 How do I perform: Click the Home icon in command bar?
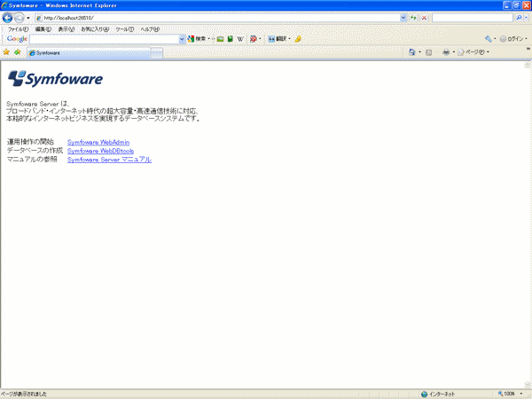point(412,52)
